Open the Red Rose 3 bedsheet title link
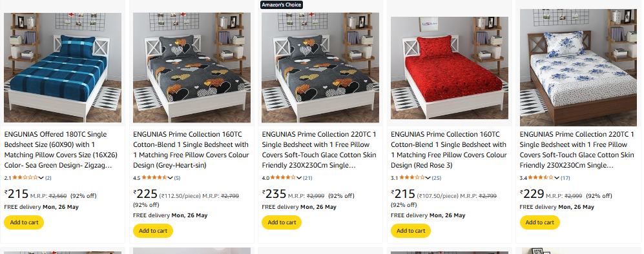This screenshot has width=644, height=254. [449, 150]
